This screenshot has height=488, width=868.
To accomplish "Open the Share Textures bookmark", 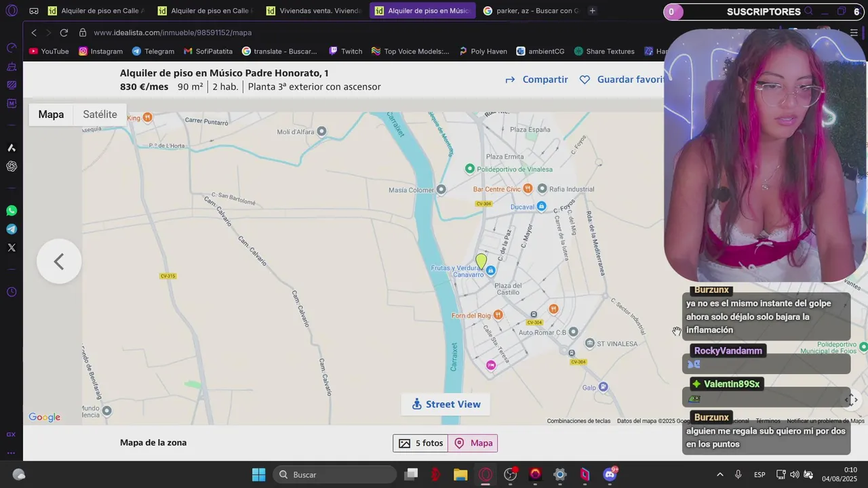I will coord(604,52).
